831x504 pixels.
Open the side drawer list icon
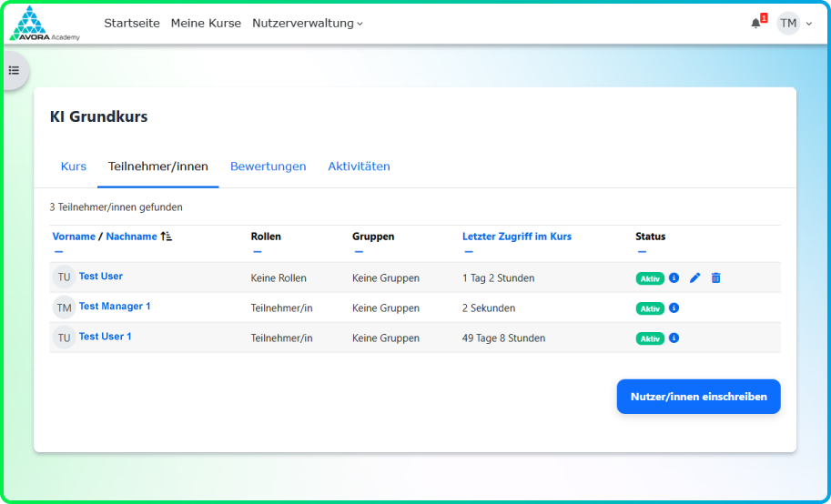tap(15, 70)
